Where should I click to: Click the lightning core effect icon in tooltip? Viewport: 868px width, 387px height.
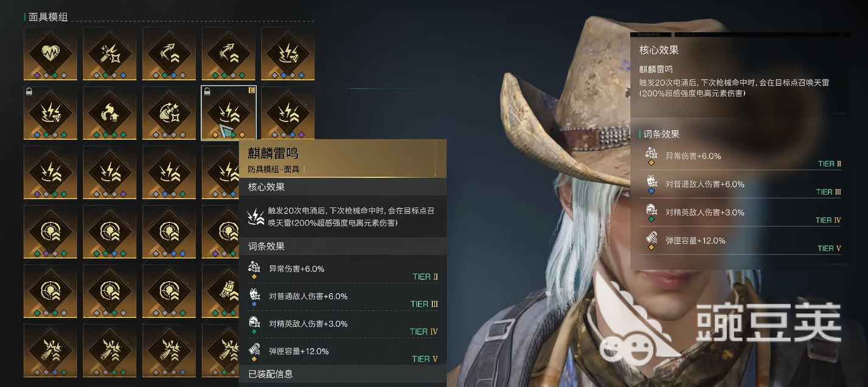coord(256,216)
